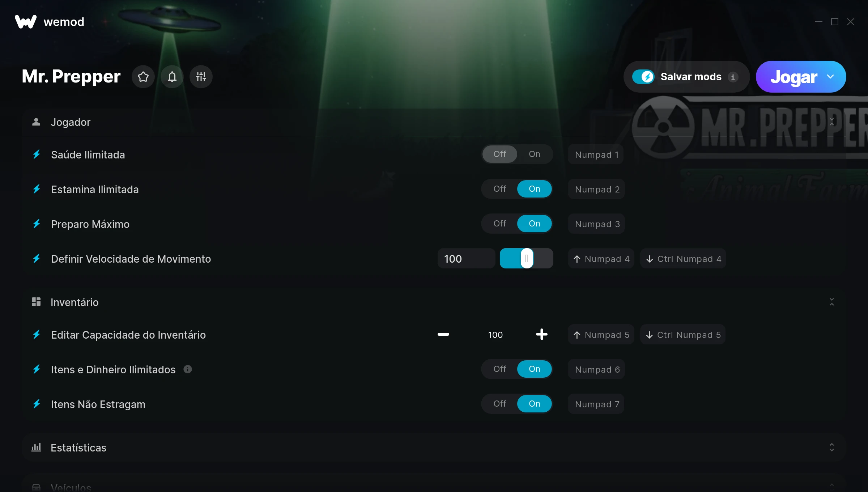This screenshot has width=868, height=492.
Task: Favorite Mr. Prepper with the star icon
Action: (x=143, y=77)
